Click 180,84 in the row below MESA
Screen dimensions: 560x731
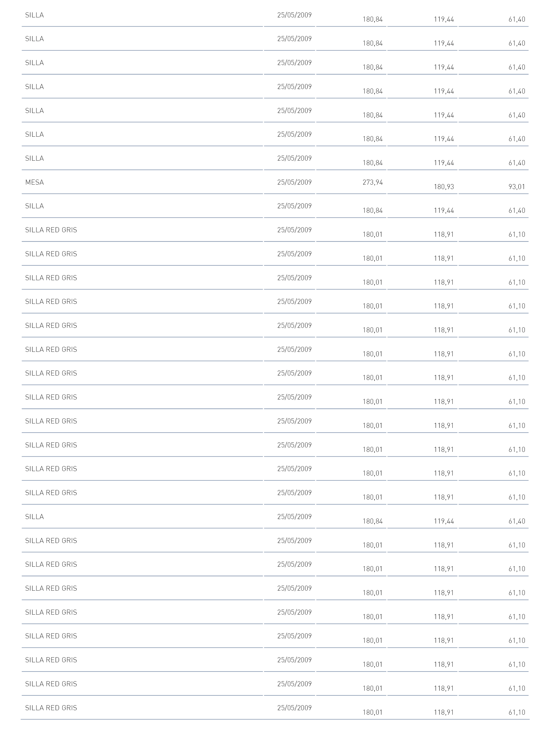tap(373, 211)
